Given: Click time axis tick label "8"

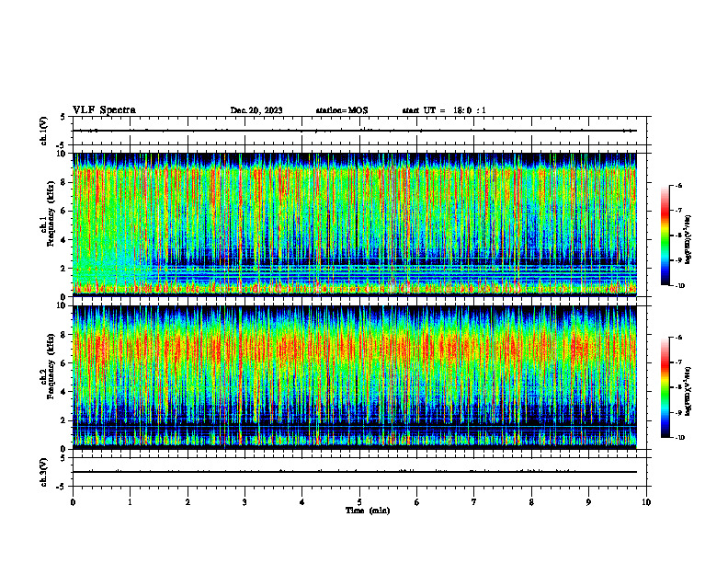Looking at the screenshot, I should (531, 502).
